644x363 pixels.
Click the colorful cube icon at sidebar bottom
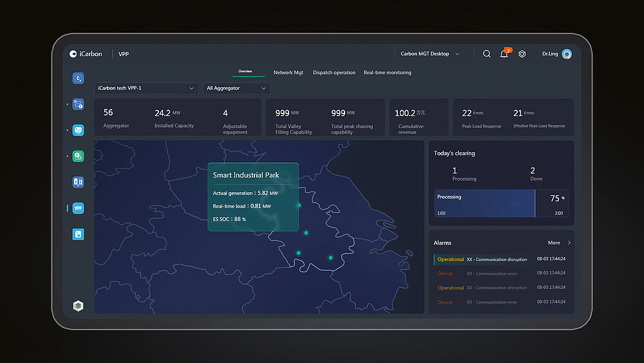click(78, 306)
